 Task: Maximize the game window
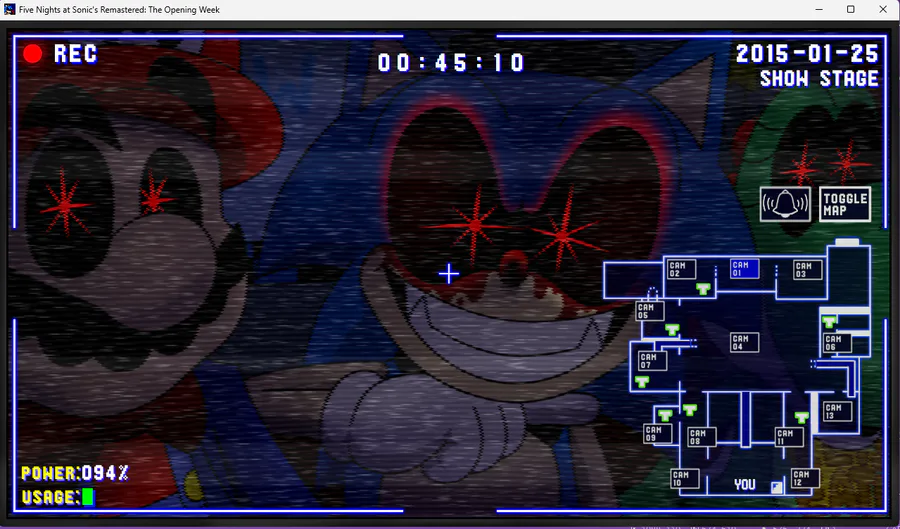coord(851,9)
